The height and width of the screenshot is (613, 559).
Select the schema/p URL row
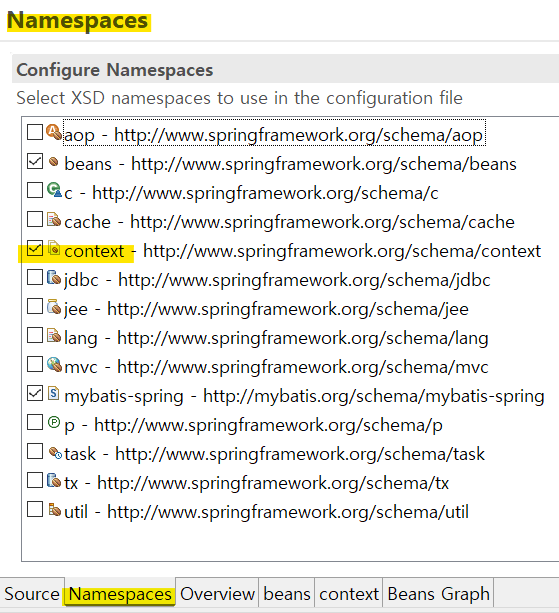pyautogui.click(x=253, y=425)
